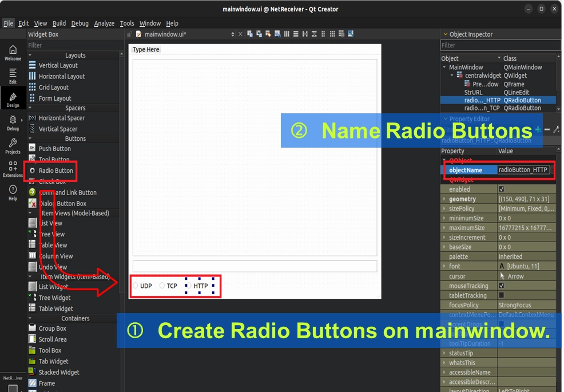Select Edit Signals/Slots mode icon
564x392 pixels.
[259, 34]
